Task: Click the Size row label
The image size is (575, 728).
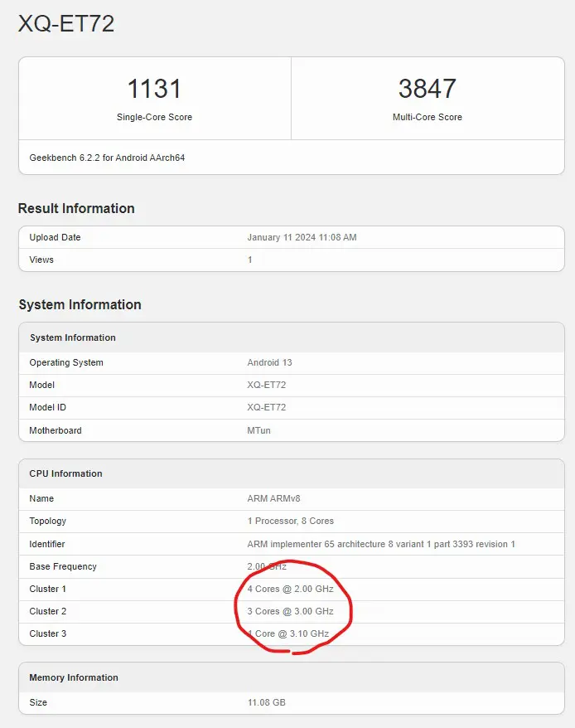Action: (38, 702)
